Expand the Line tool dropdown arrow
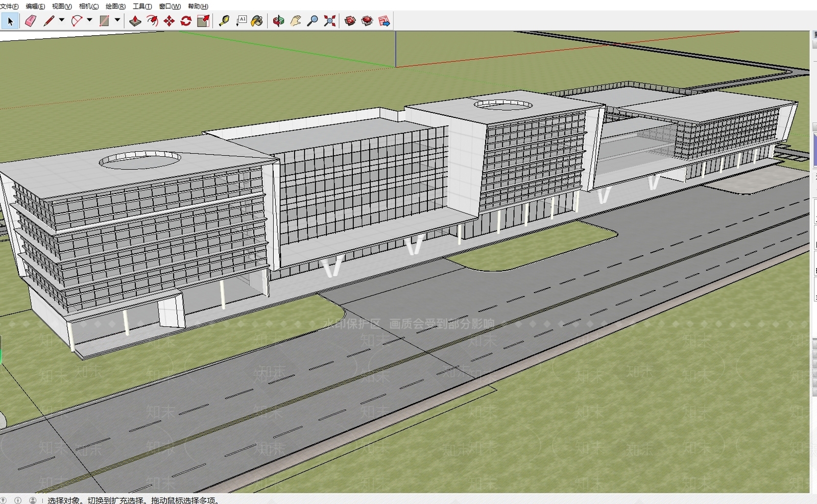 (62, 20)
